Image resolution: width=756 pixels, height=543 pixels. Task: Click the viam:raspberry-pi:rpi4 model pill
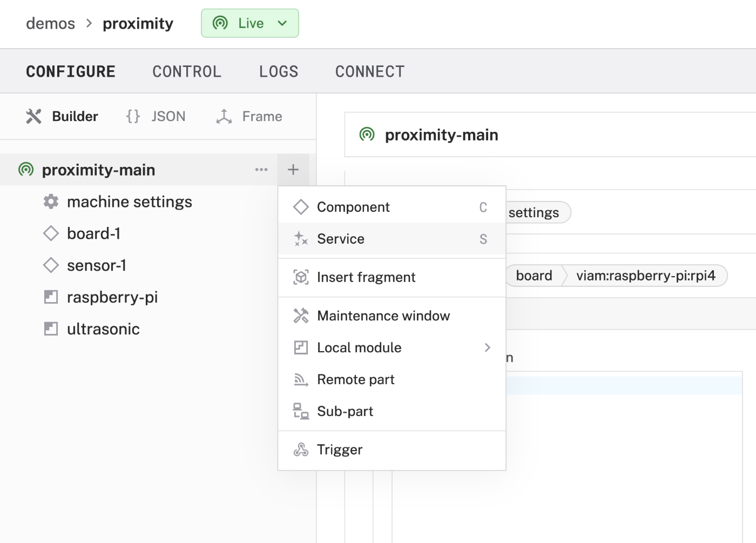(x=646, y=276)
